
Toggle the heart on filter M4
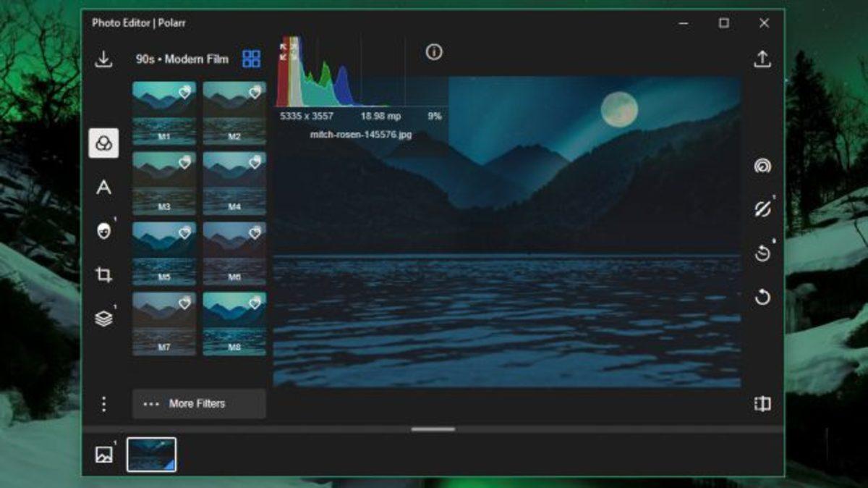pos(254,164)
